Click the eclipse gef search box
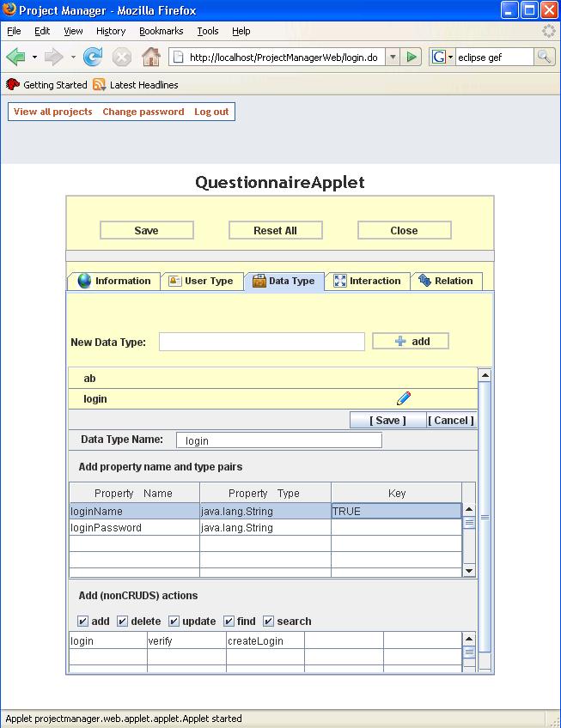This screenshot has height=728, width=561. tap(495, 58)
